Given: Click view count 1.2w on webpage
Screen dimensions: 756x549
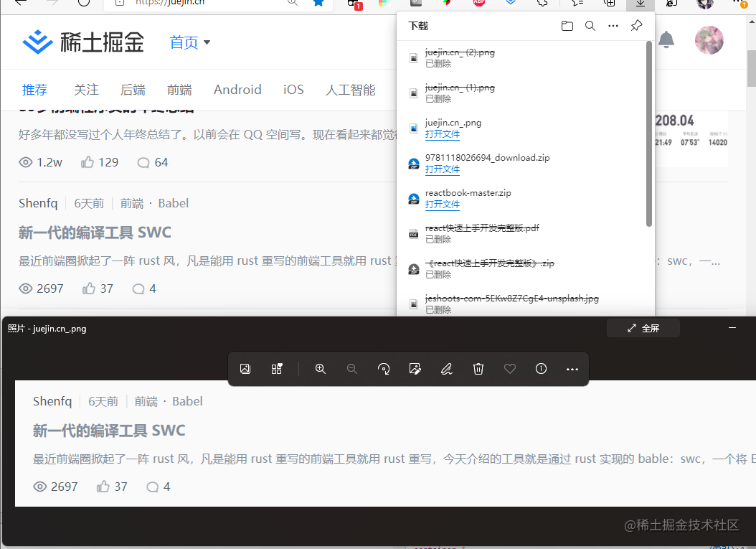Looking at the screenshot, I should point(49,163).
